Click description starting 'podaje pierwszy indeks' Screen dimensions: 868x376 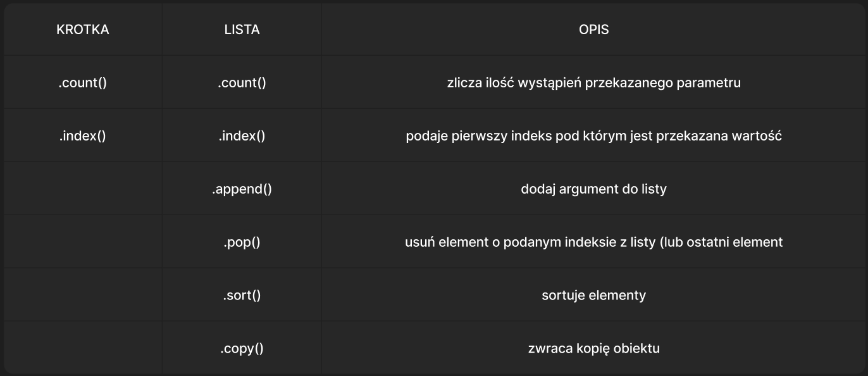[x=593, y=136]
